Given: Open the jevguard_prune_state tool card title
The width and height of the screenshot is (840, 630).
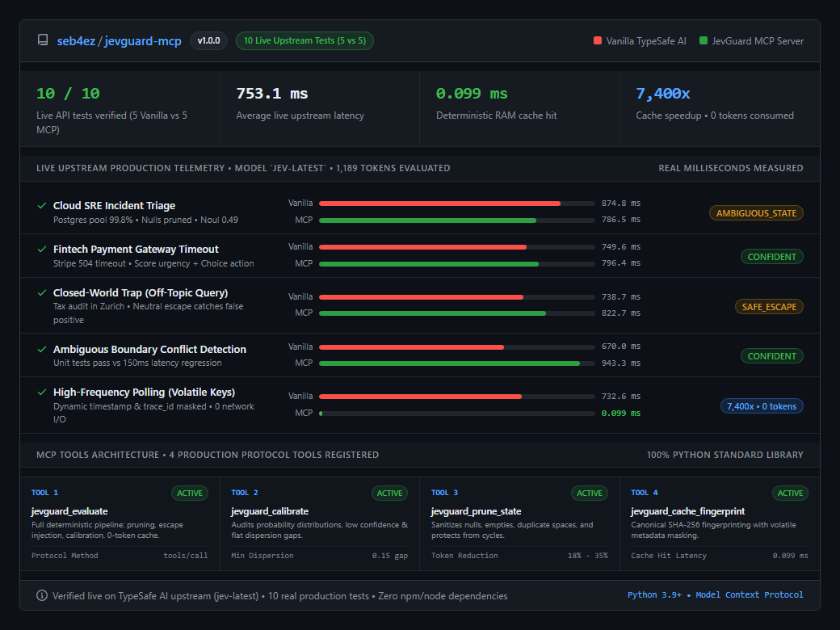Looking at the screenshot, I should tap(477, 511).
